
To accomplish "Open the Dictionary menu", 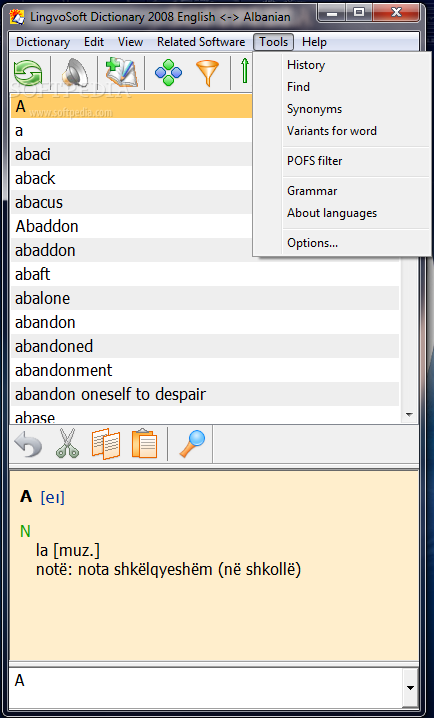I will 43,42.
